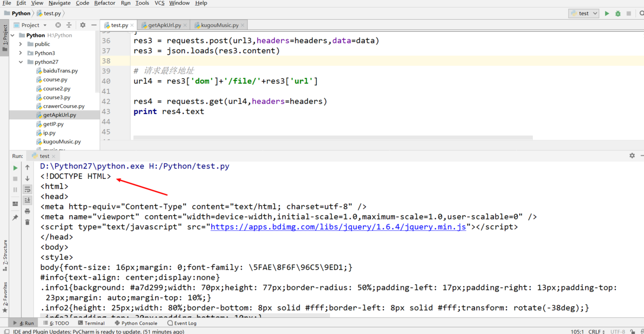Image resolution: width=644 pixels, height=334 pixels.
Task: Close the test.py editor tab
Action: pyautogui.click(x=132, y=25)
